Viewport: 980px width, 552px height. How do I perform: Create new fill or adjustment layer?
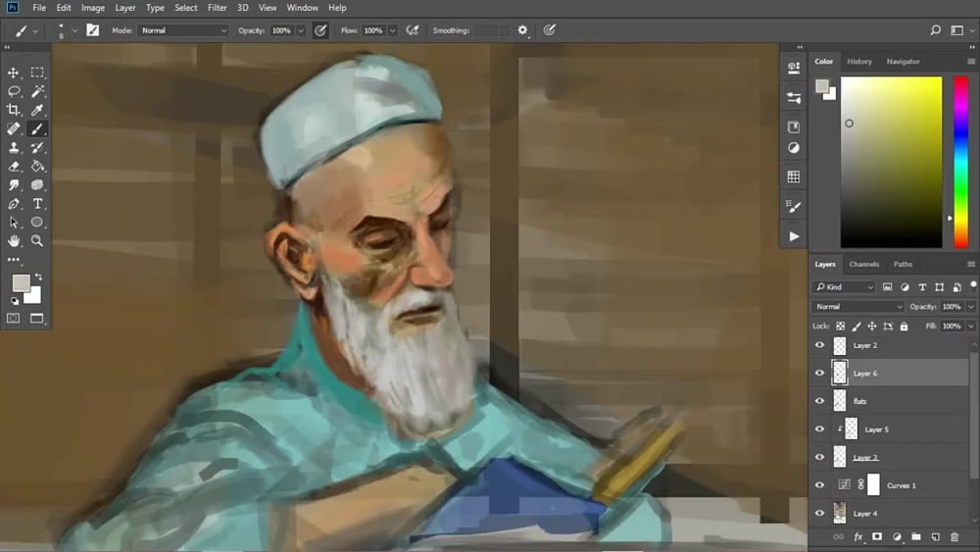point(897,536)
